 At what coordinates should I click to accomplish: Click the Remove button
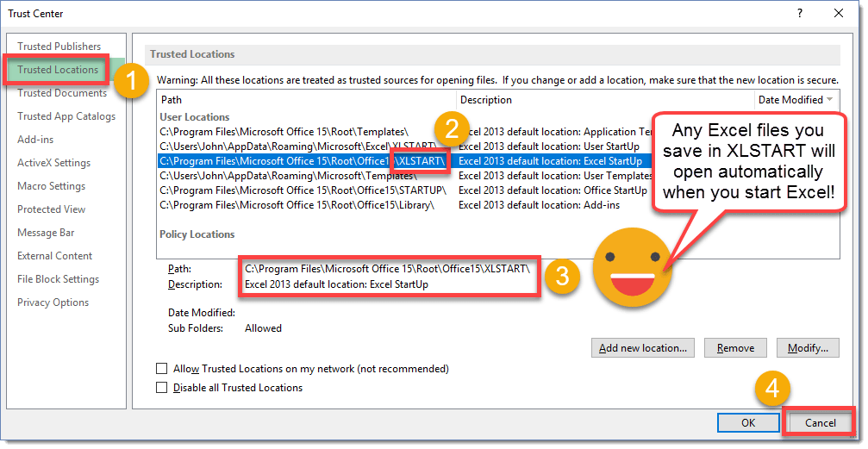pyautogui.click(x=736, y=348)
